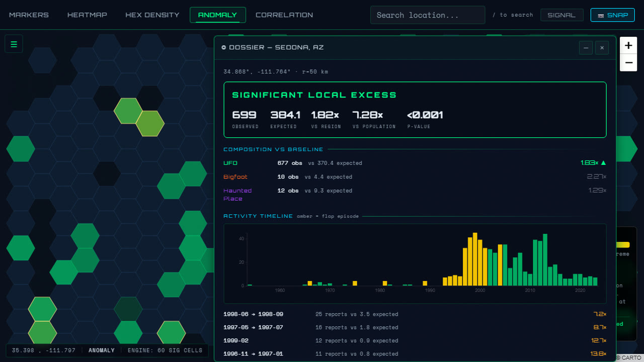The width and height of the screenshot is (644, 362).
Task: Click the 699 observed statistic
Action: [245, 115]
